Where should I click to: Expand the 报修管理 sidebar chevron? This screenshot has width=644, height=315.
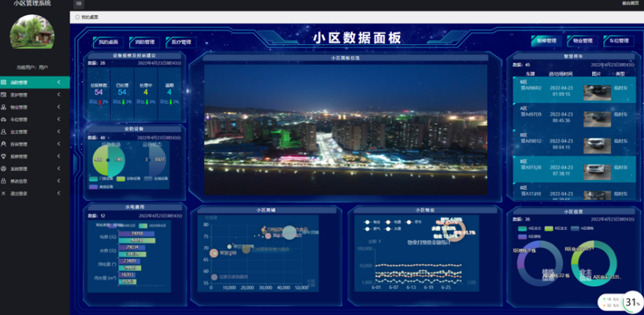[59, 157]
